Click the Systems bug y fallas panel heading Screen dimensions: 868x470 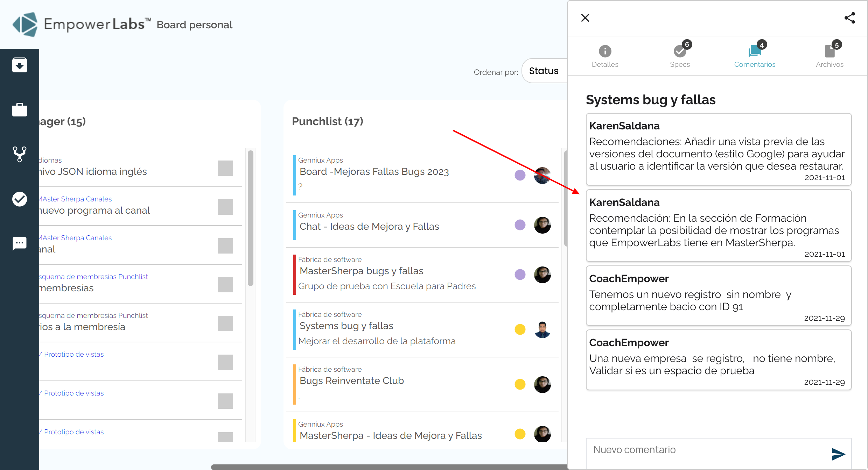[651, 100]
